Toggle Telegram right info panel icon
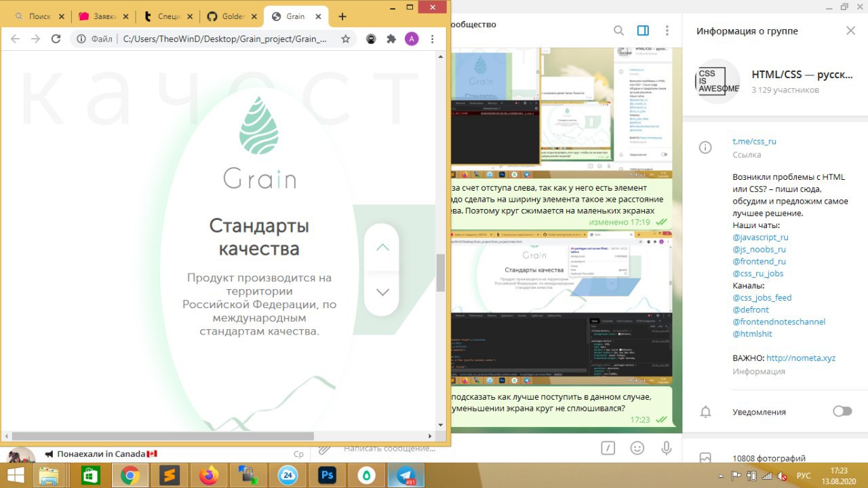 643,31
